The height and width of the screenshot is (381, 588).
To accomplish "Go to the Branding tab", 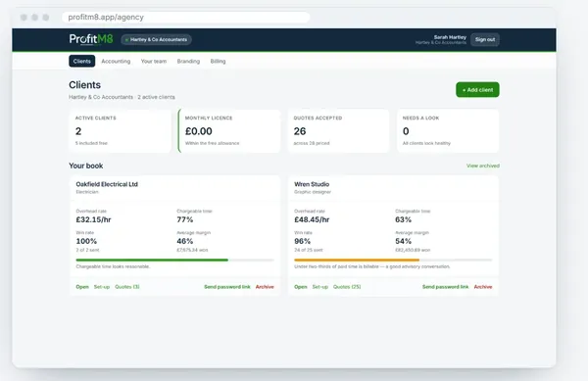I will [188, 61].
